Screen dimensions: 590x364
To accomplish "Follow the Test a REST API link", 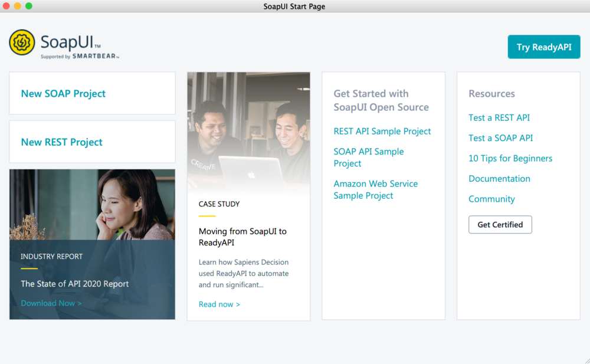I will (499, 117).
